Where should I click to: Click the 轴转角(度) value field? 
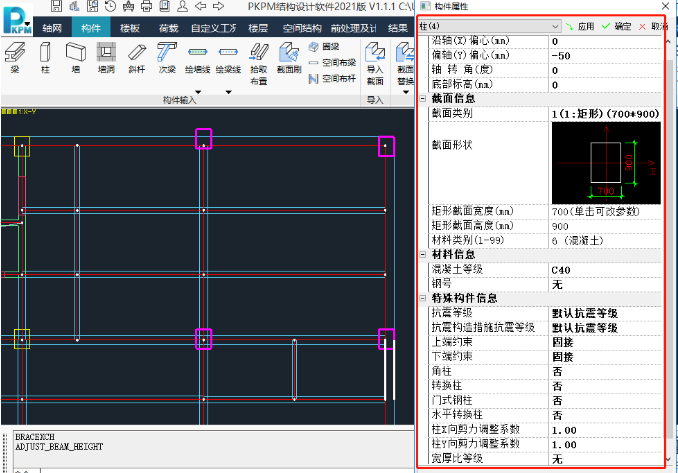(605, 70)
